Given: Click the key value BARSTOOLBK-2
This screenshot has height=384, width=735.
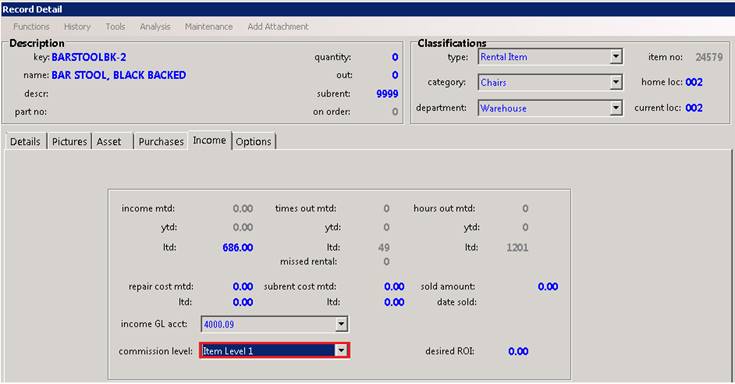Looking at the screenshot, I should [x=89, y=57].
